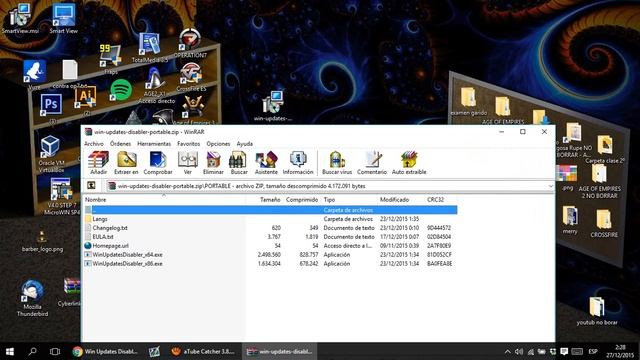Click the Extraer en toolbar icon
This screenshot has width=640, height=360.
(126, 162)
